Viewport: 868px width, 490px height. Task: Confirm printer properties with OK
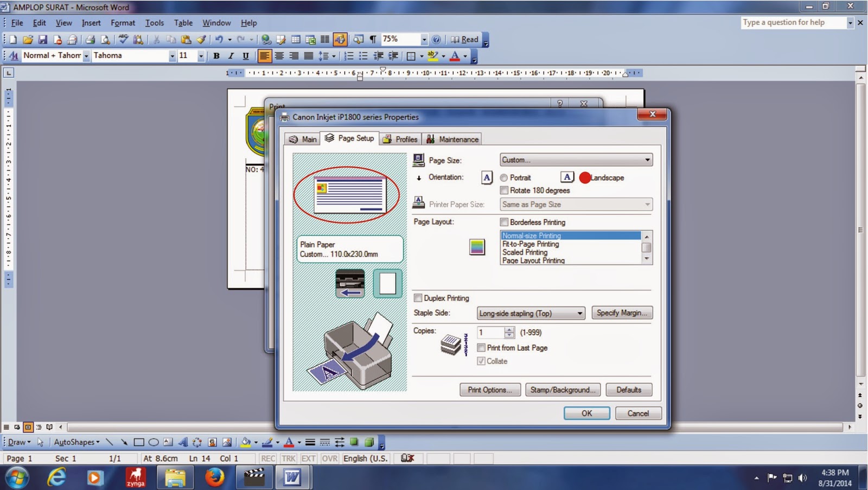click(x=586, y=413)
